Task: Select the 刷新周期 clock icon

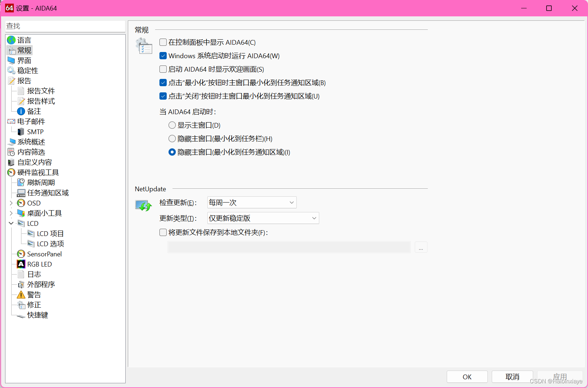Action: tap(21, 182)
